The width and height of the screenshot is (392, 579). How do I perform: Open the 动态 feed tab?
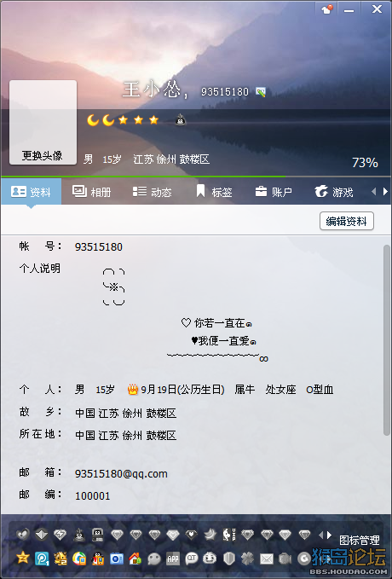152,192
